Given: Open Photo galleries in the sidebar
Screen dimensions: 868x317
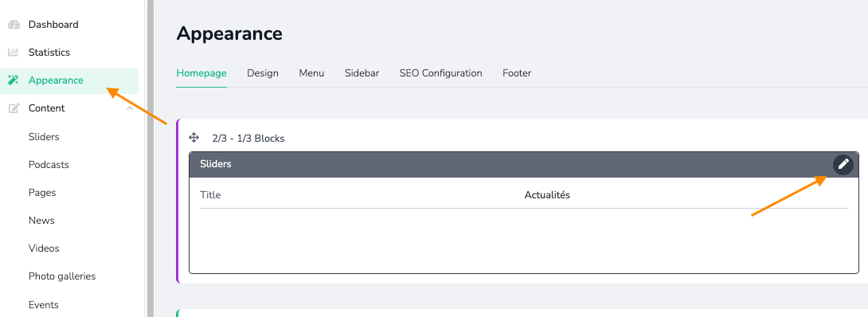Looking at the screenshot, I should (62, 276).
